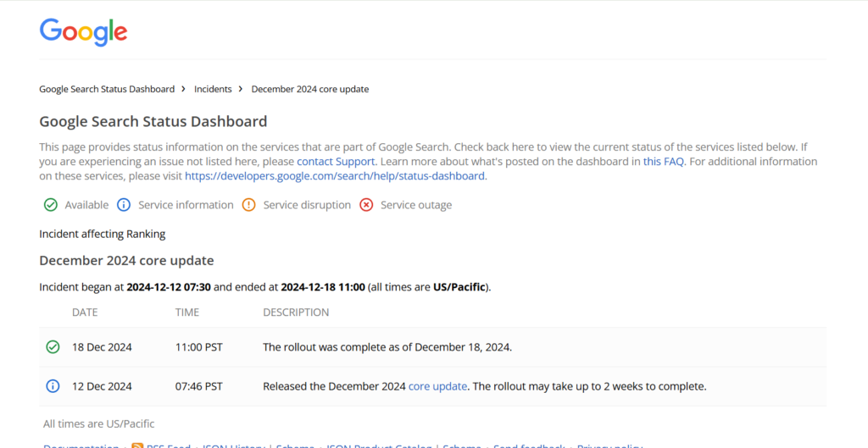Image resolution: width=868 pixels, height=448 pixels.
Task: Select December 2024 core update breadcrumb
Action: (310, 89)
